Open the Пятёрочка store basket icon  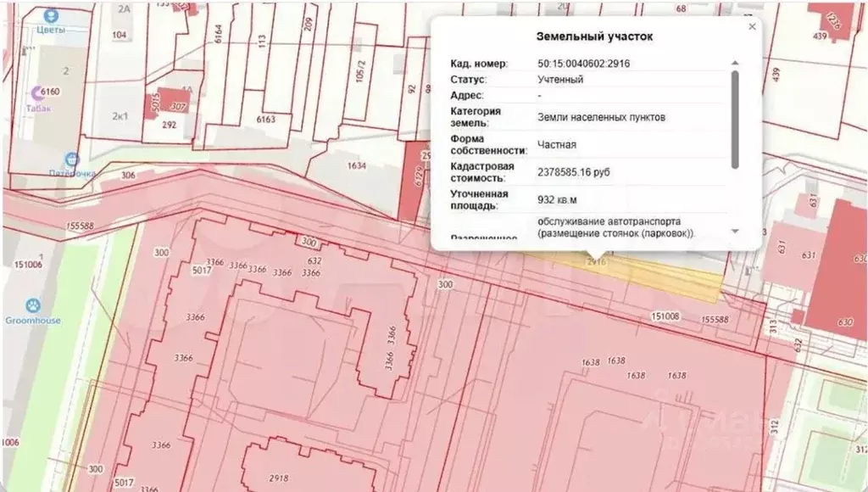[72, 159]
